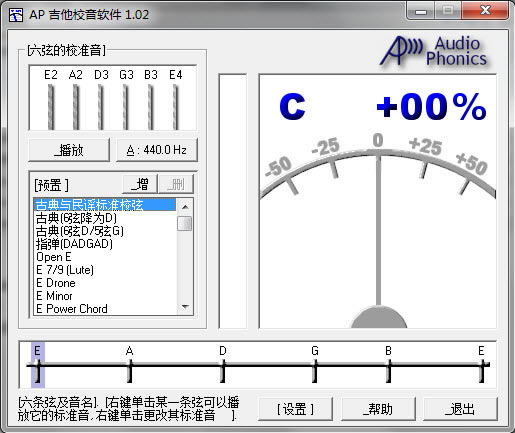The width and height of the screenshot is (515, 433).
Task: Click the app icon in the title bar
Action: click(x=16, y=15)
